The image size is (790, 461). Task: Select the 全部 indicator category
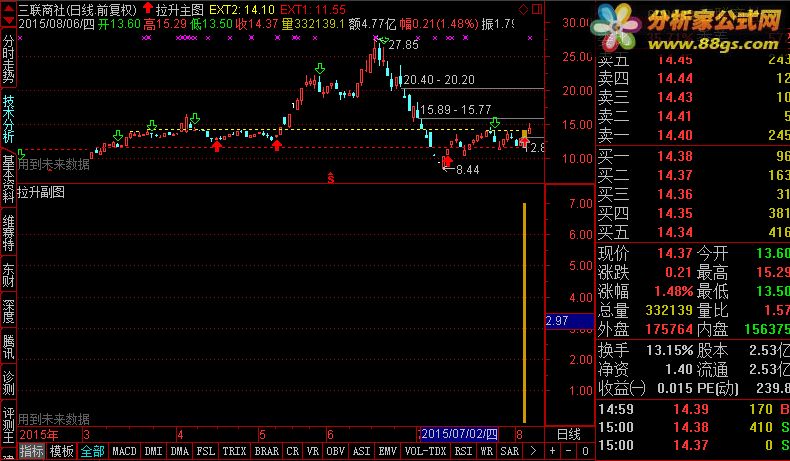coord(93,451)
